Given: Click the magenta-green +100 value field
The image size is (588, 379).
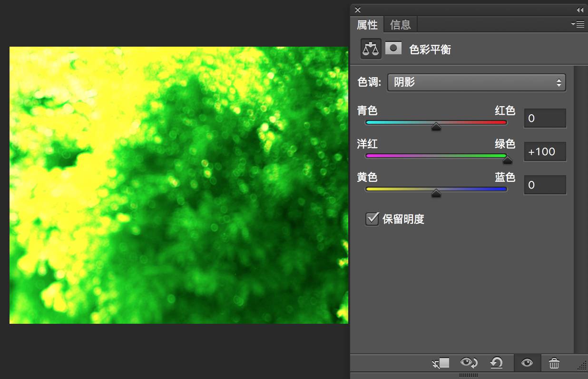Looking at the screenshot, I should click(545, 151).
